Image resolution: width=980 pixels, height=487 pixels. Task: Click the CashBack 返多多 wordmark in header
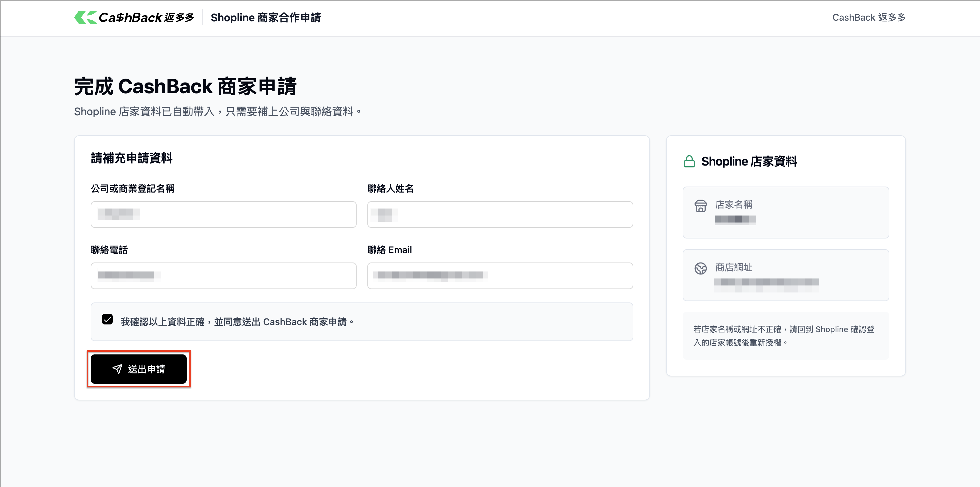(146, 17)
